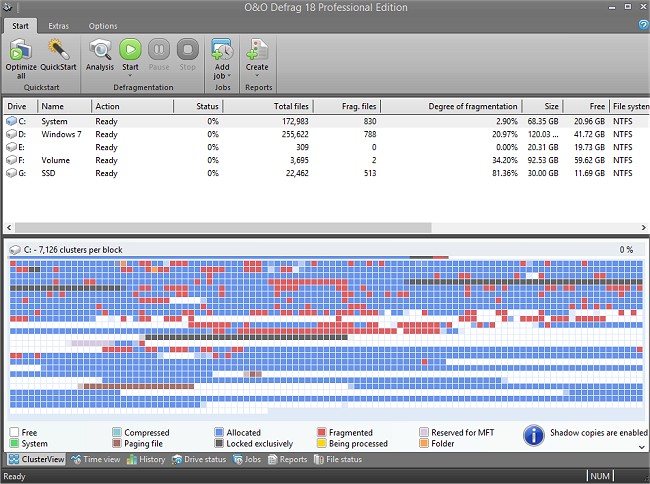650x484 pixels.
Task: Click the scroll left arrow
Action: tap(9, 227)
